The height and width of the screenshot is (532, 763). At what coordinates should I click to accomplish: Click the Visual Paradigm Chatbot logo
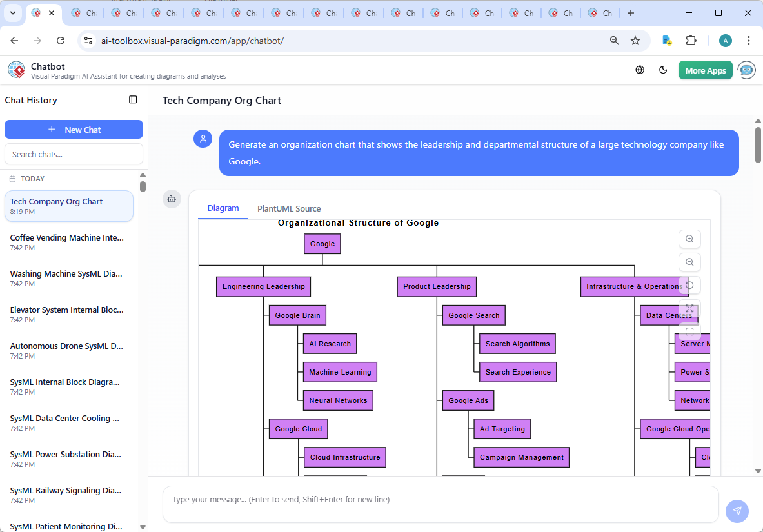17,70
